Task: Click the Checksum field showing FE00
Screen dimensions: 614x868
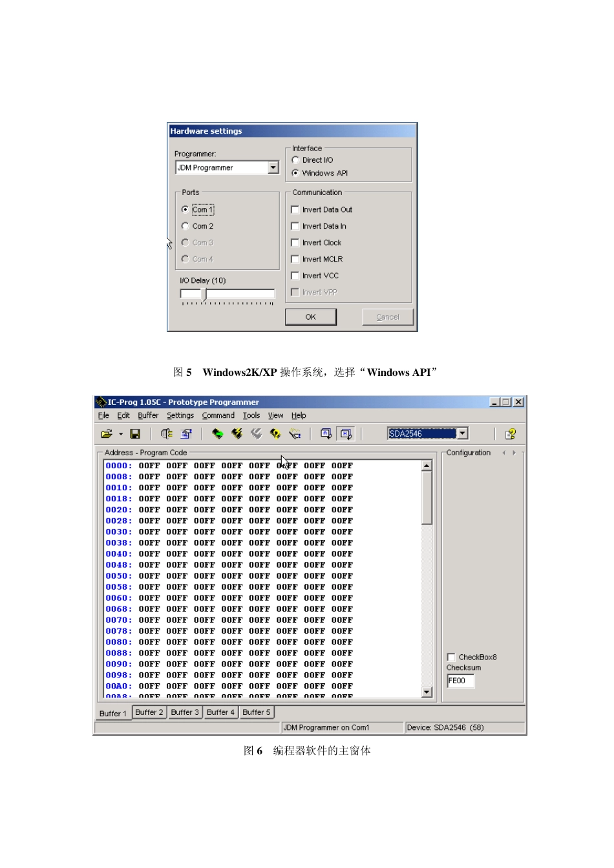Action: (461, 681)
